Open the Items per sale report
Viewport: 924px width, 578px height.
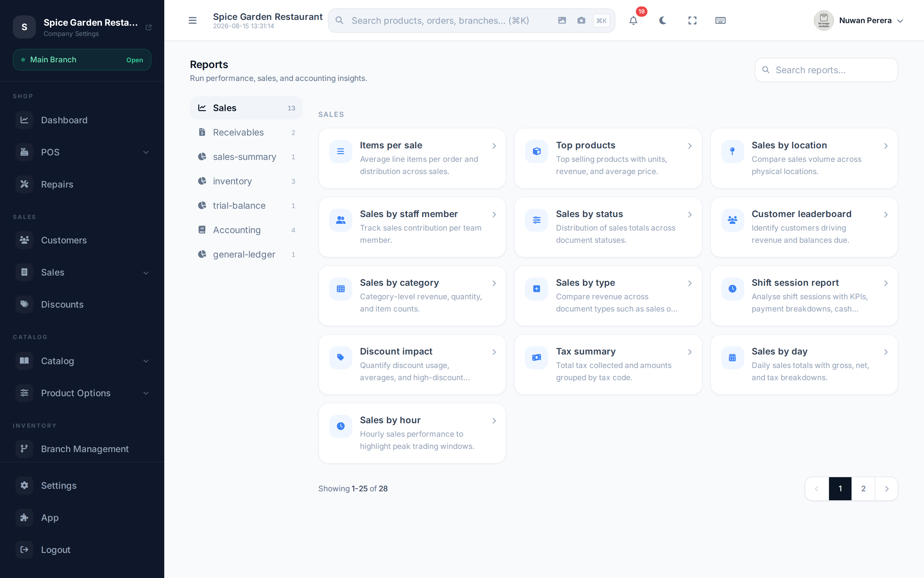coord(412,158)
